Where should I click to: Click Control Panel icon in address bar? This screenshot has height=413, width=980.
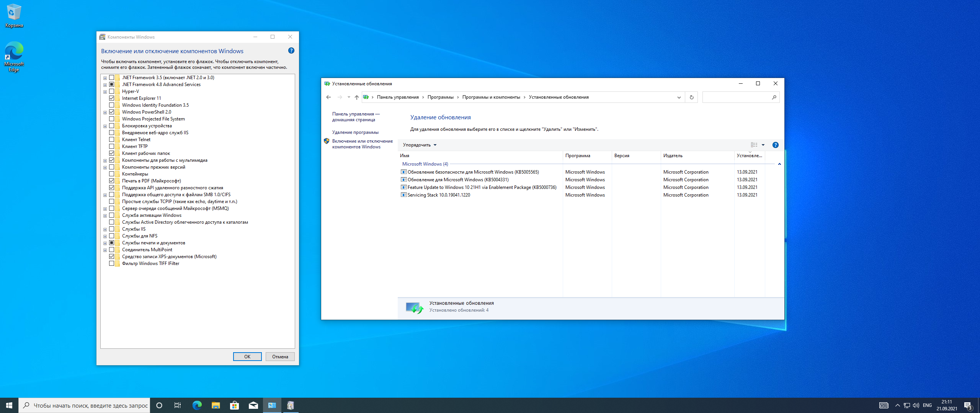[366, 97]
